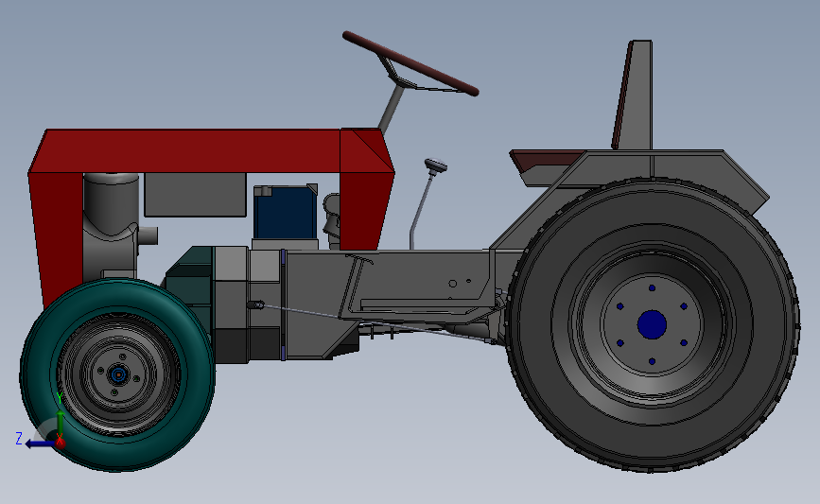
Task: Click the red X origin ball of triad
Action: [x=61, y=443]
